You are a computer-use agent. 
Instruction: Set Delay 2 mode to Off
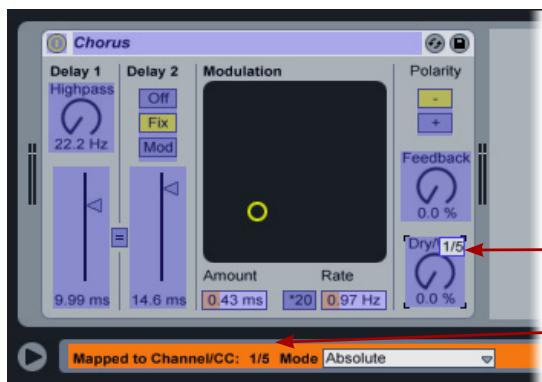(x=158, y=99)
